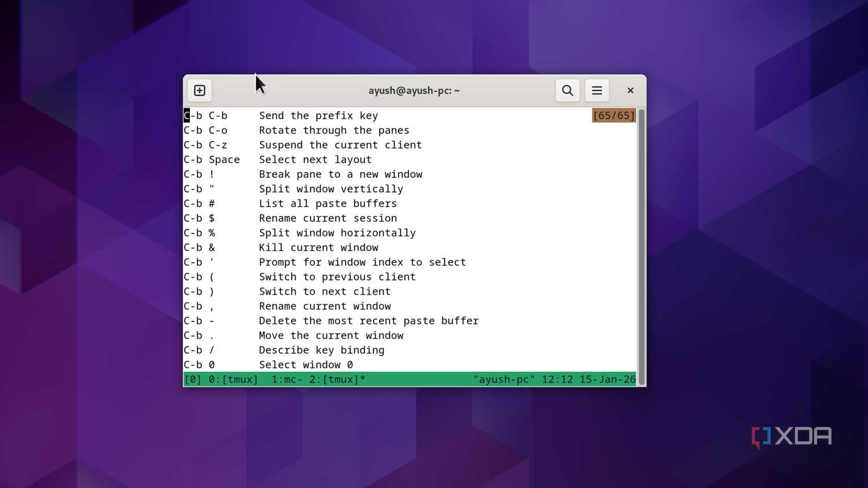This screenshot has width=868, height=488.
Task: Click 'Send the prefix key' line
Action: click(318, 116)
